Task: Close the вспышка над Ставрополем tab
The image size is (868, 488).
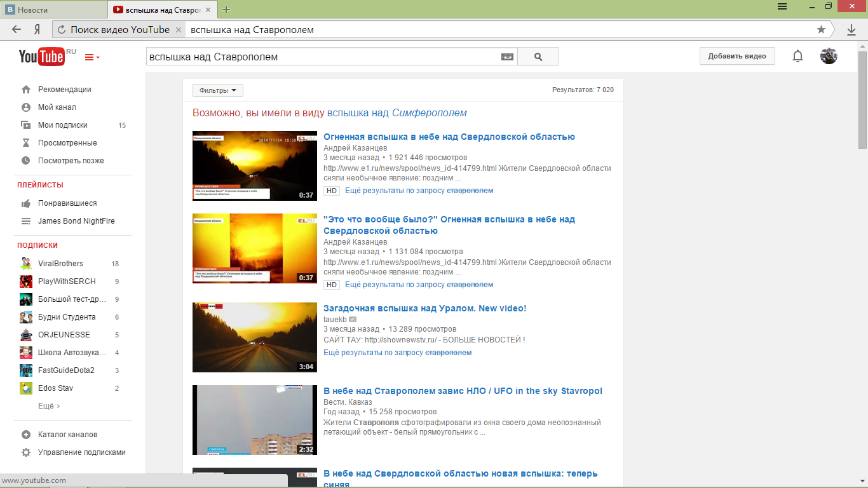Action: pos(208,10)
